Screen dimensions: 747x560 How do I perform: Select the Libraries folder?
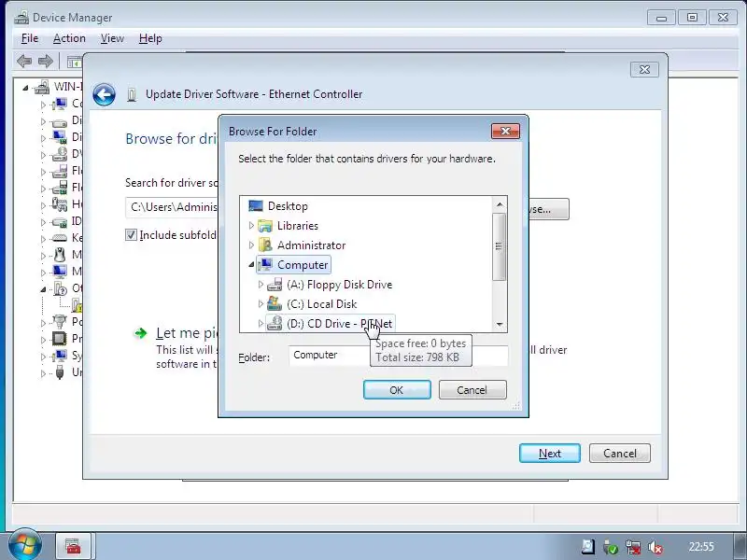tap(298, 226)
